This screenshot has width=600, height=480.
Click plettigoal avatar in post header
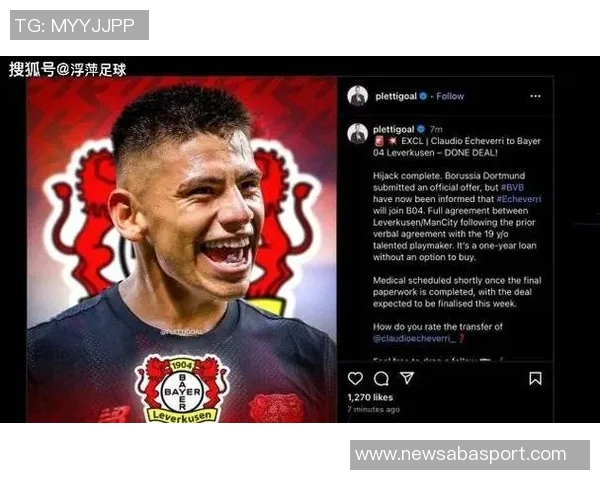tap(357, 96)
